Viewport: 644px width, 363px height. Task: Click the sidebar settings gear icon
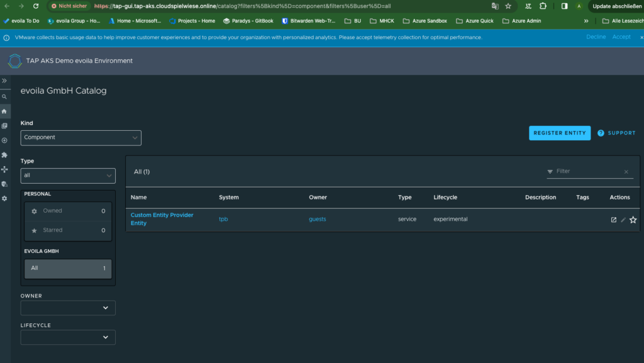4,198
